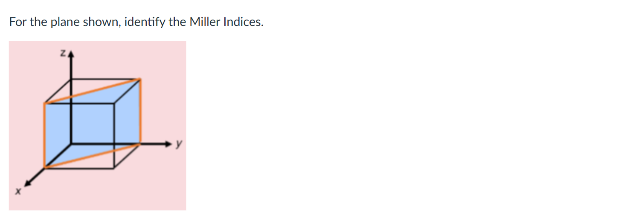Click the word "Indices" in the question
The height and width of the screenshot is (223, 644).
tap(243, 22)
